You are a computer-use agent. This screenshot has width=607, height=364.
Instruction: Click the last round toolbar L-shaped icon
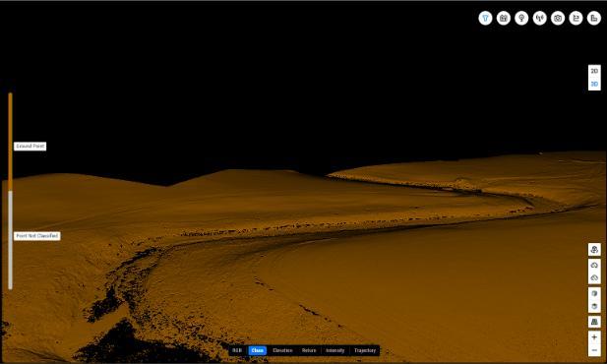594,18
